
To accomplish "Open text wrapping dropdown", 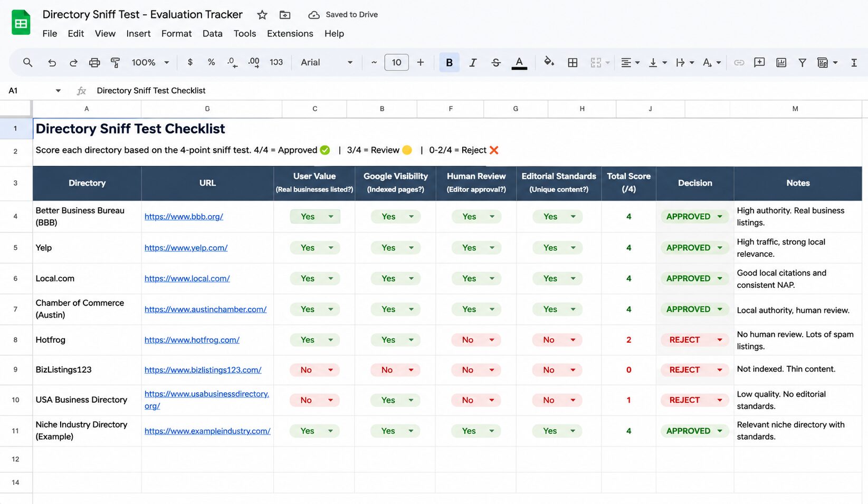I will click(x=685, y=62).
